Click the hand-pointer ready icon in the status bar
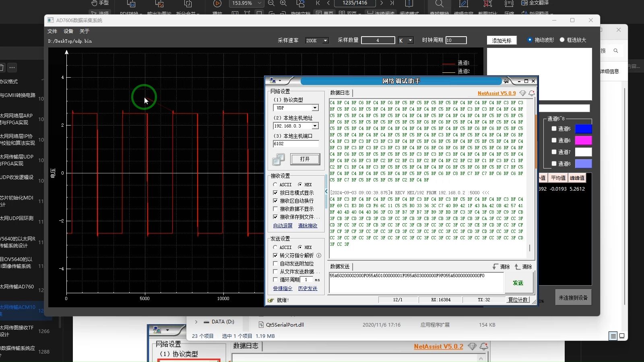This screenshot has width=644, height=362. [x=271, y=300]
